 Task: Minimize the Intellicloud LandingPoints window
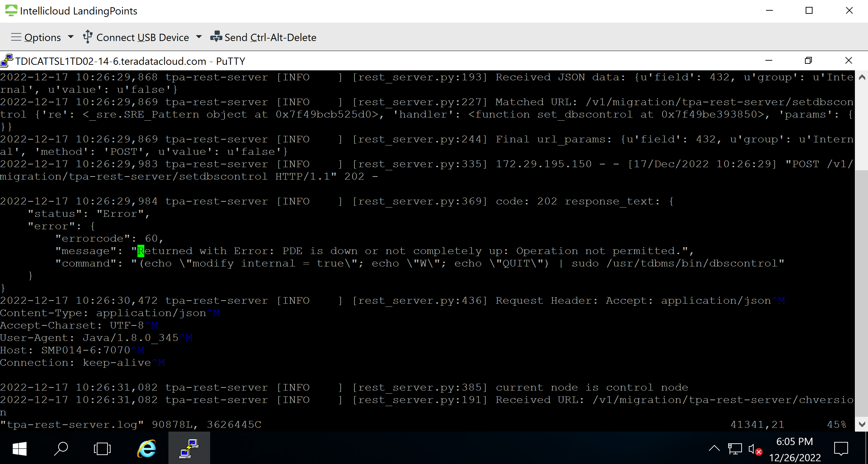[x=769, y=11]
